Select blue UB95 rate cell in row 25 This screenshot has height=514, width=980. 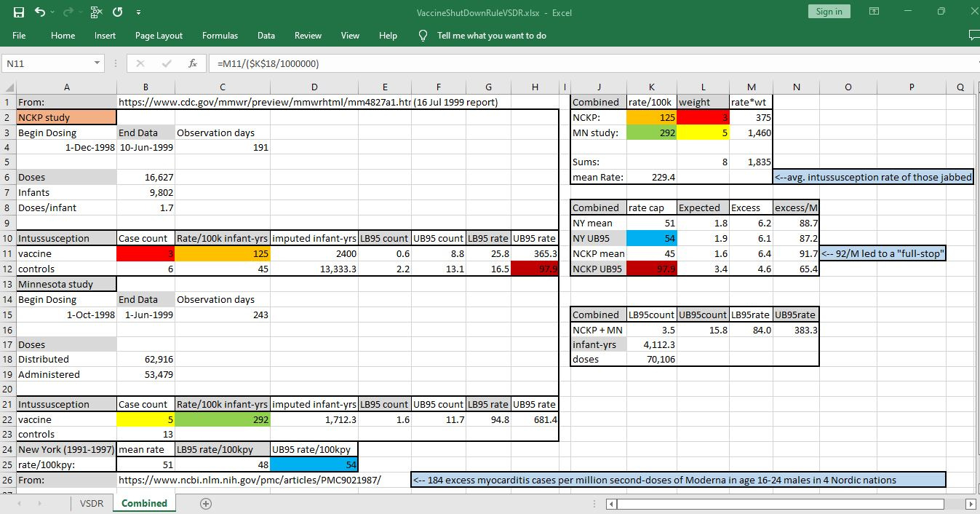click(x=314, y=465)
